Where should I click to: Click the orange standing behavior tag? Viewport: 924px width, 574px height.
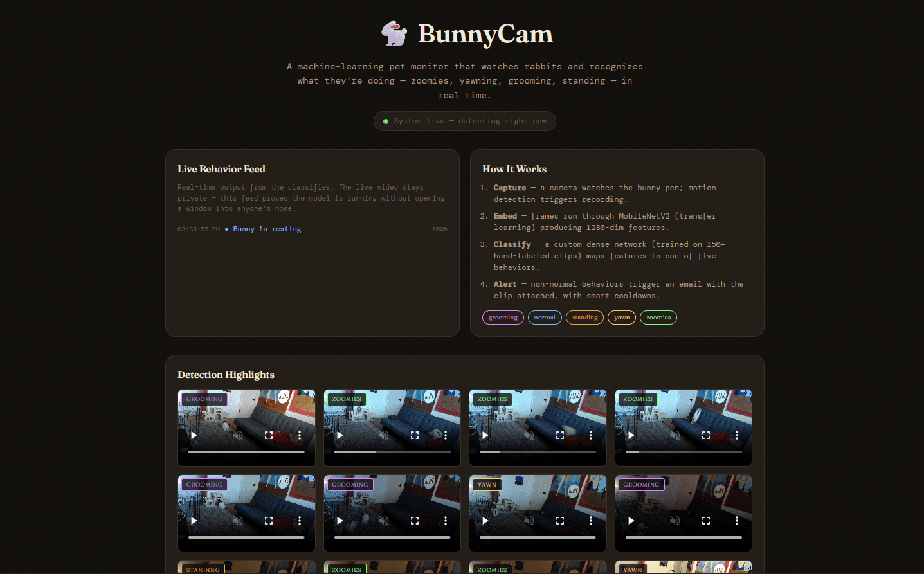click(584, 318)
